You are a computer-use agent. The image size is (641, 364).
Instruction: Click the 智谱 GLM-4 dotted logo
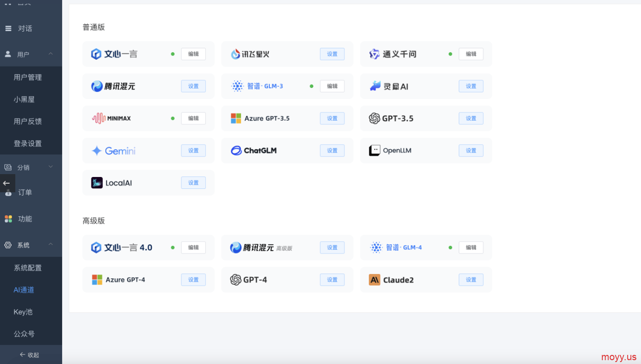tap(376, 247)
